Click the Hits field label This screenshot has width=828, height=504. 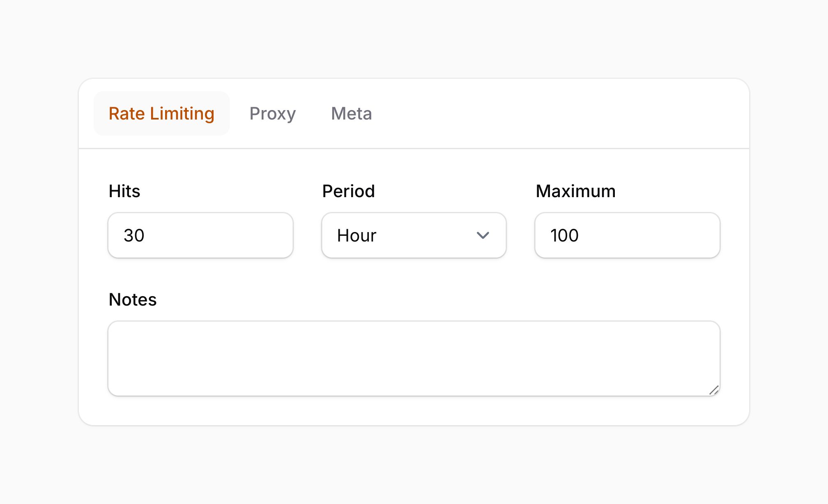pyautogui.click(x=124, y=191)
